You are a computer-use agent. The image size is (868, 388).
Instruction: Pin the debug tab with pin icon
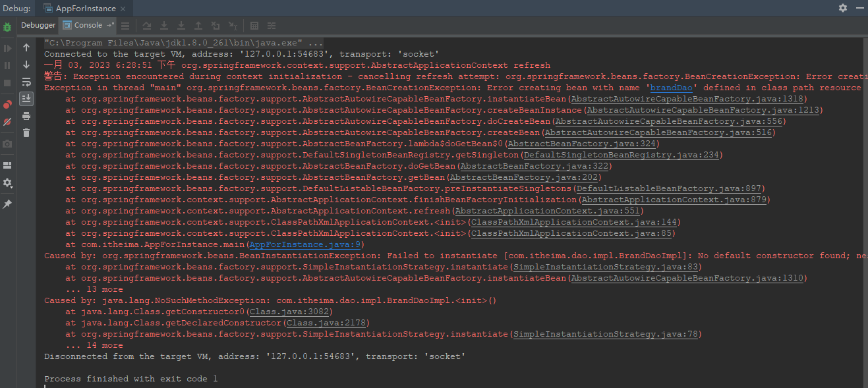(7, 204)
